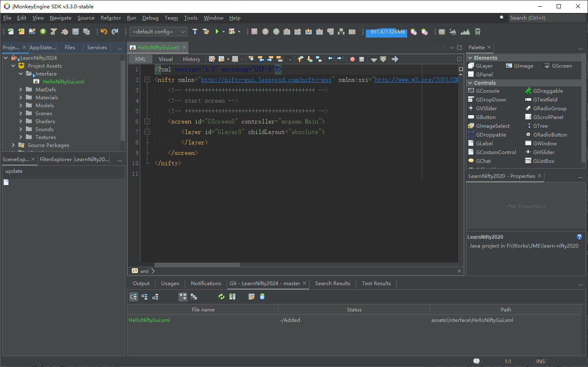Click the New File toolbar icon
The height and width of the screenshot is (367, 588).
pos(10,32)
